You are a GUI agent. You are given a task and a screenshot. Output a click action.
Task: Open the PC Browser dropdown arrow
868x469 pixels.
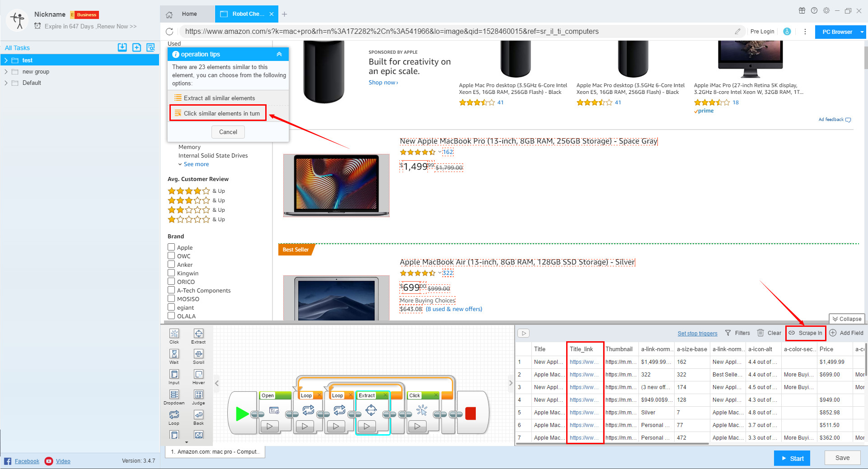point(862,32)
